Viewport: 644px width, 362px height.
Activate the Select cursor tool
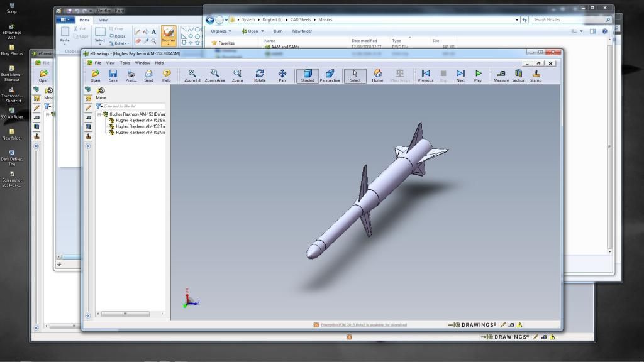pyautogui.click(x=355, y=76)
